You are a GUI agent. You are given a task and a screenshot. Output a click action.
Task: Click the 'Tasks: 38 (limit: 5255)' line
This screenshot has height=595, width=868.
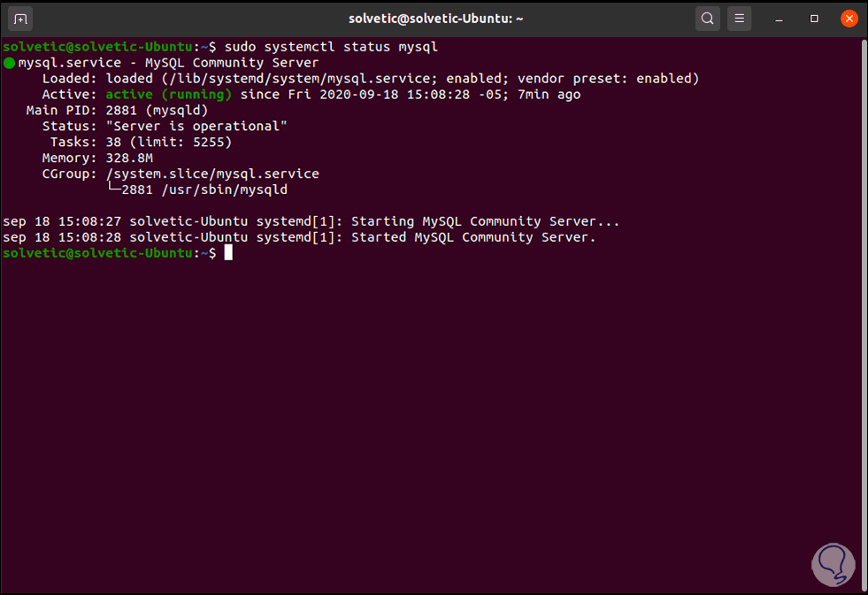pos(142,143)
